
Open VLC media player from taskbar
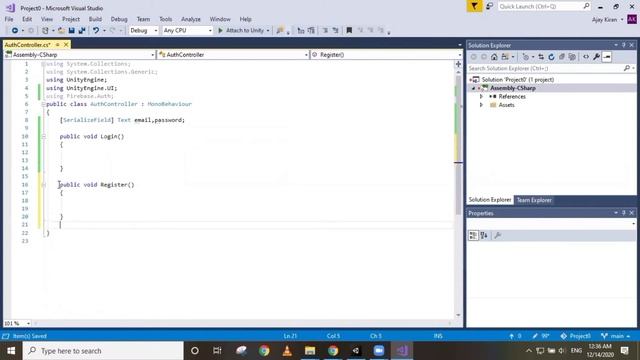point(287,351)
